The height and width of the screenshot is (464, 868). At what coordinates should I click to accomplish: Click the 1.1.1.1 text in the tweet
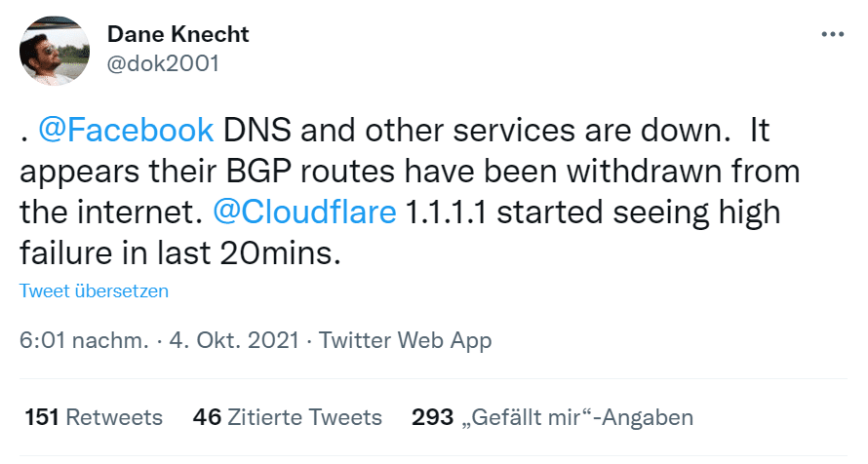(x=446, y=213)
